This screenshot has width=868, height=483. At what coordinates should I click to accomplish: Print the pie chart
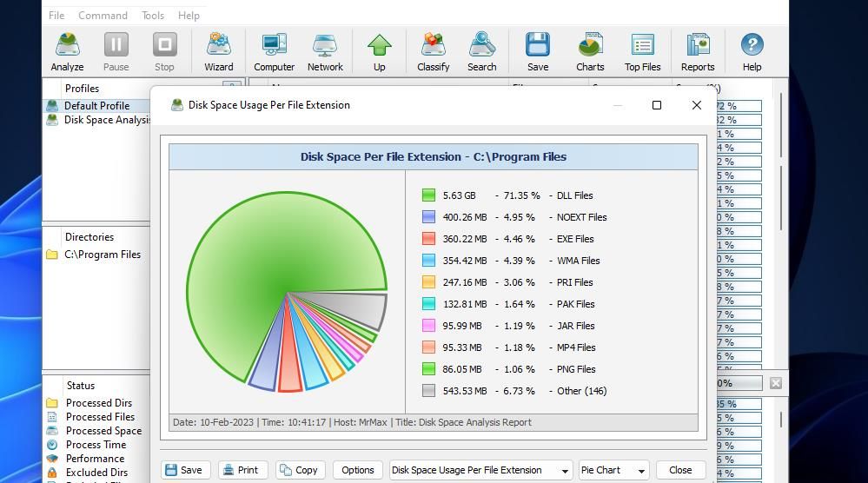click(x=242, y=470)
